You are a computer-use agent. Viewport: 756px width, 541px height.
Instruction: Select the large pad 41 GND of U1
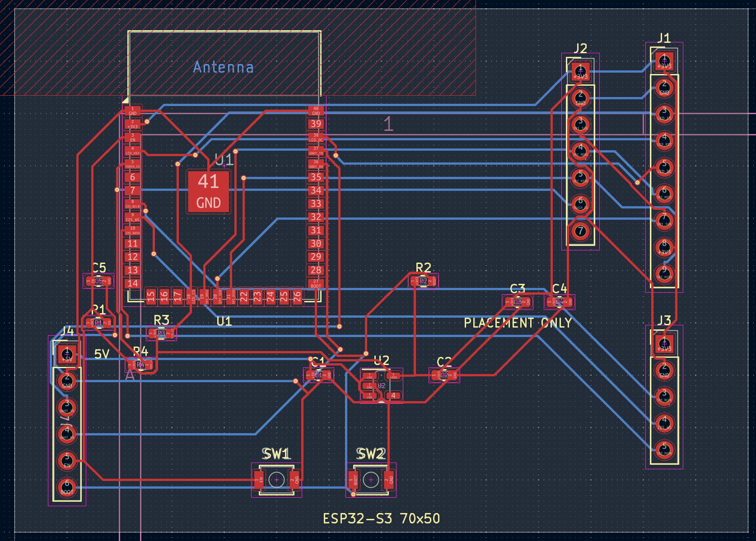tap(208, 191)
